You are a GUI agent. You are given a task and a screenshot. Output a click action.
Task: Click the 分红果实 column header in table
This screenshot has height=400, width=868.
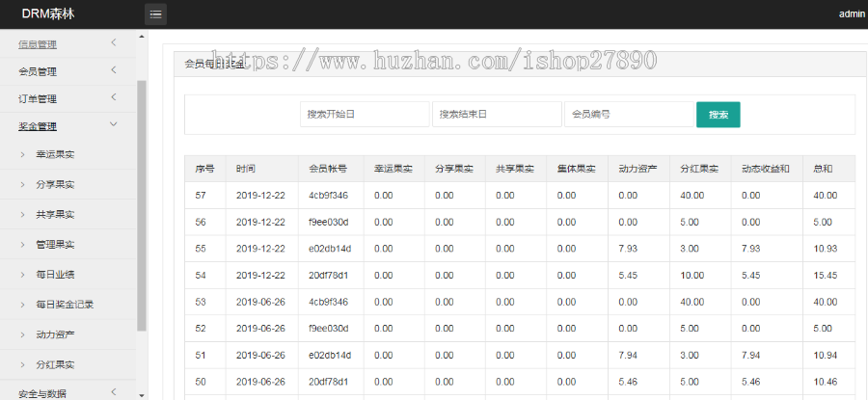tap(699, 169)
